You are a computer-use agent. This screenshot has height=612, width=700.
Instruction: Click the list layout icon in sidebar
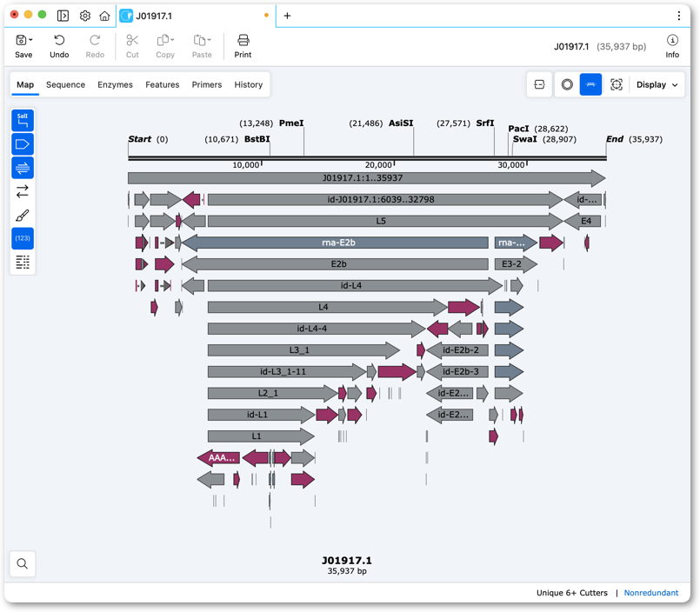point(23,262)
